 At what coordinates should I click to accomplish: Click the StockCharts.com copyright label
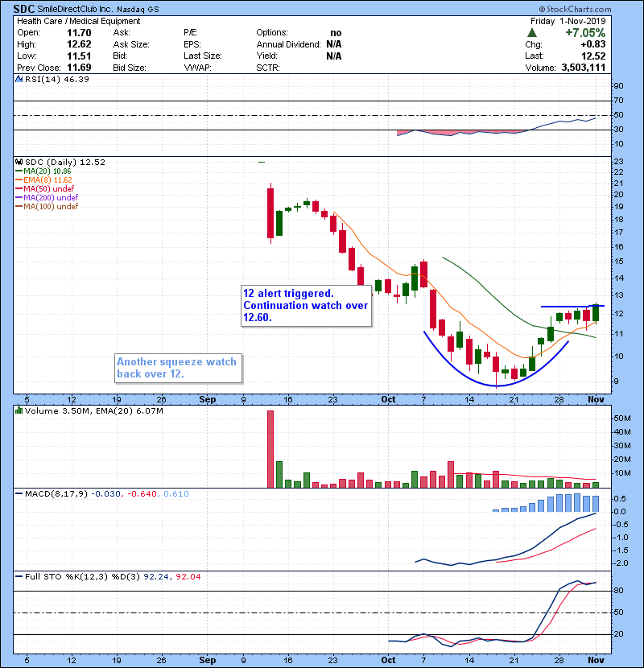pyautogui.click(x=575, y=9)
